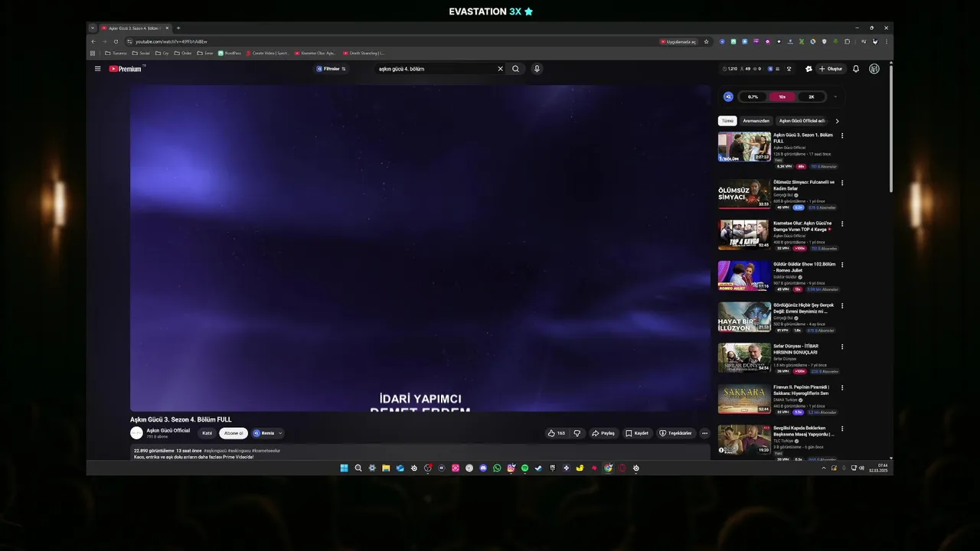Viewport: 980px width, 551px height.
Task: Click Uygulamada aç address bar button
Action: (678, 41)
